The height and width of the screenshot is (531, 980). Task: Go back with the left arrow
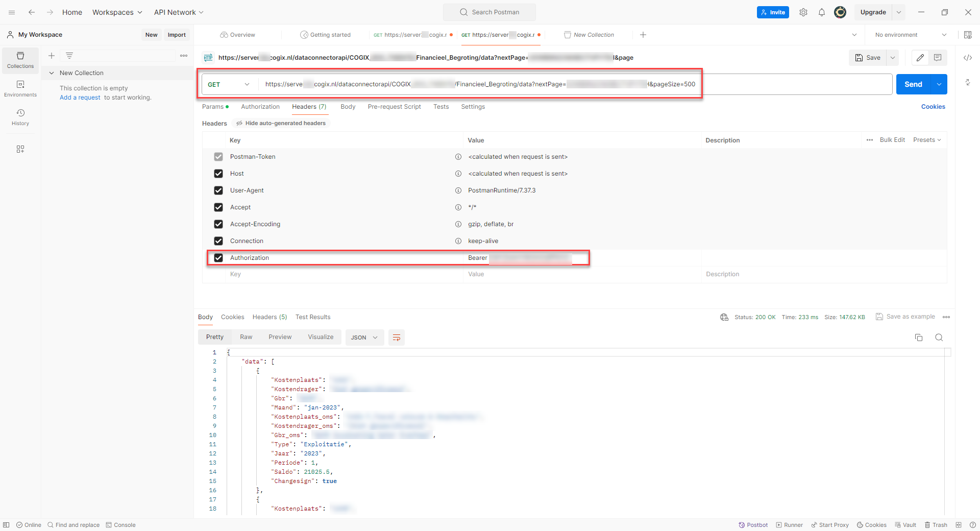point(32,12)
